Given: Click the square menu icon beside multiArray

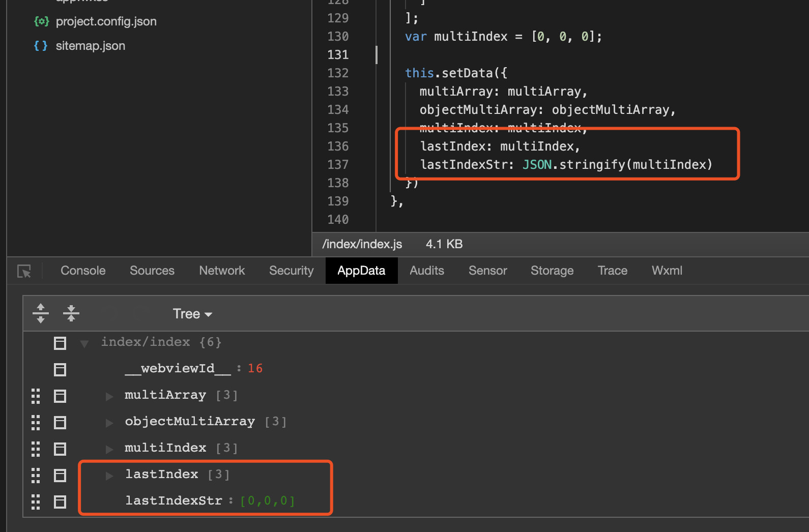Looking at the screenshot, I should (x=60, y=396).
